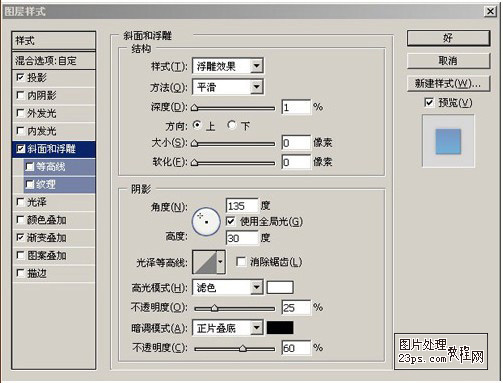
Task: Enable the 图案叠加 pattern overlay checkbox
Action: coord(20,255)
